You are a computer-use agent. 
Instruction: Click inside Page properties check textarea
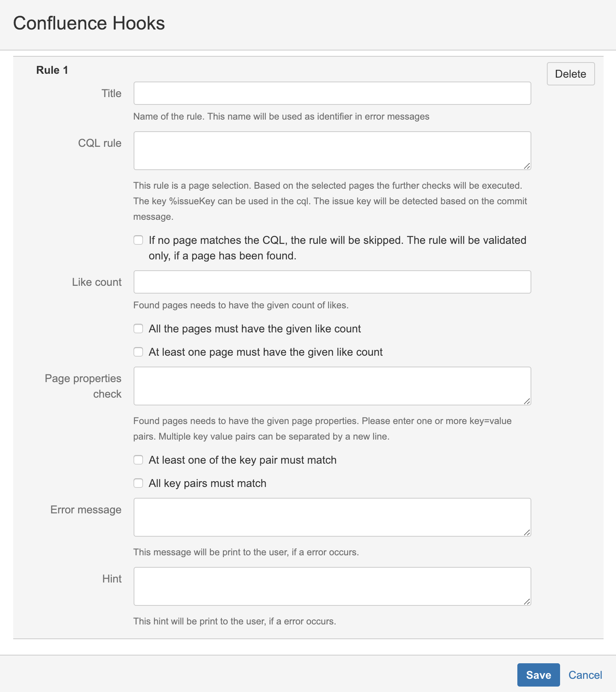[332, 386]
